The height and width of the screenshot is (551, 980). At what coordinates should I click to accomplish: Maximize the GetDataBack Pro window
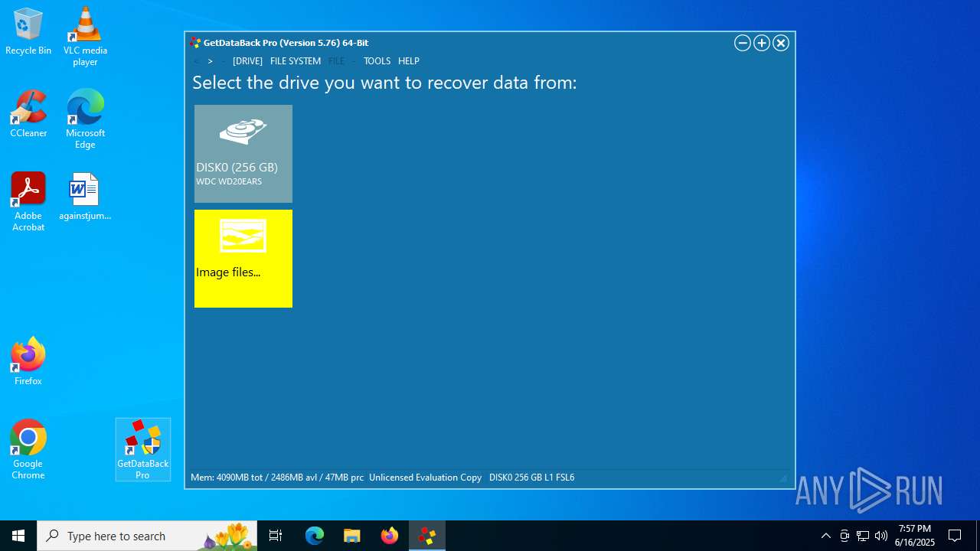(762, 43)
